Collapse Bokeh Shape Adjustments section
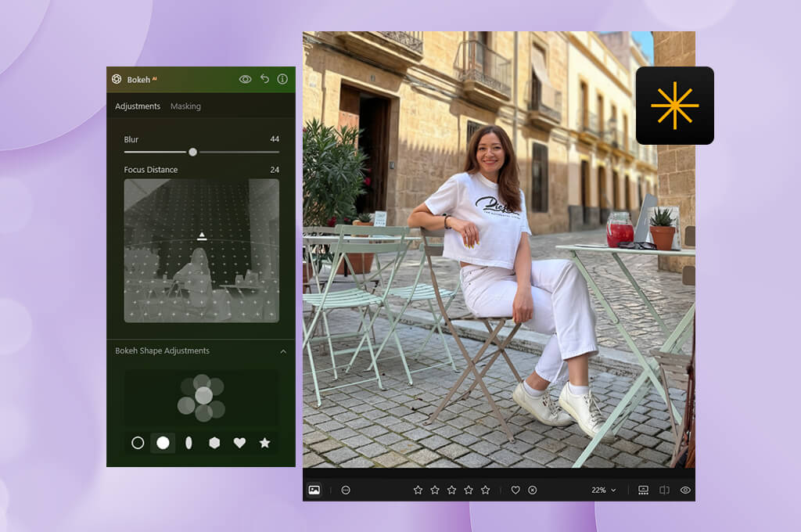This screenshot has height=532, width=801. (x=283, y=351)
